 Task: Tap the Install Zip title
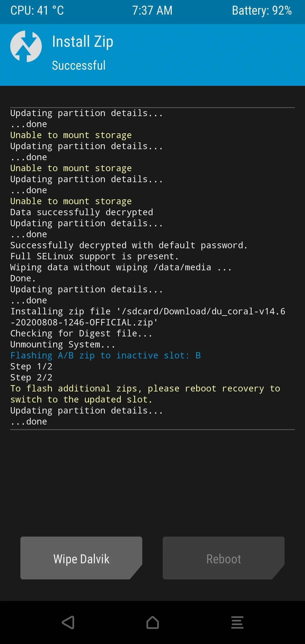(83, 42)
